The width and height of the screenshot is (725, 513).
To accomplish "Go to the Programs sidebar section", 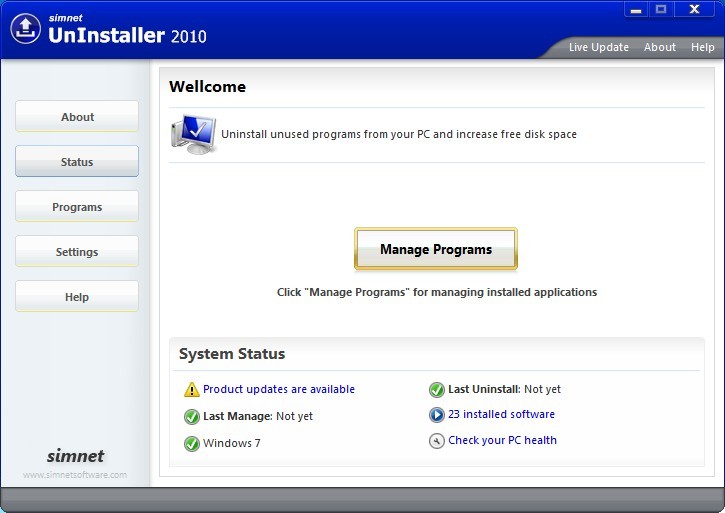I will coord(77,207).
